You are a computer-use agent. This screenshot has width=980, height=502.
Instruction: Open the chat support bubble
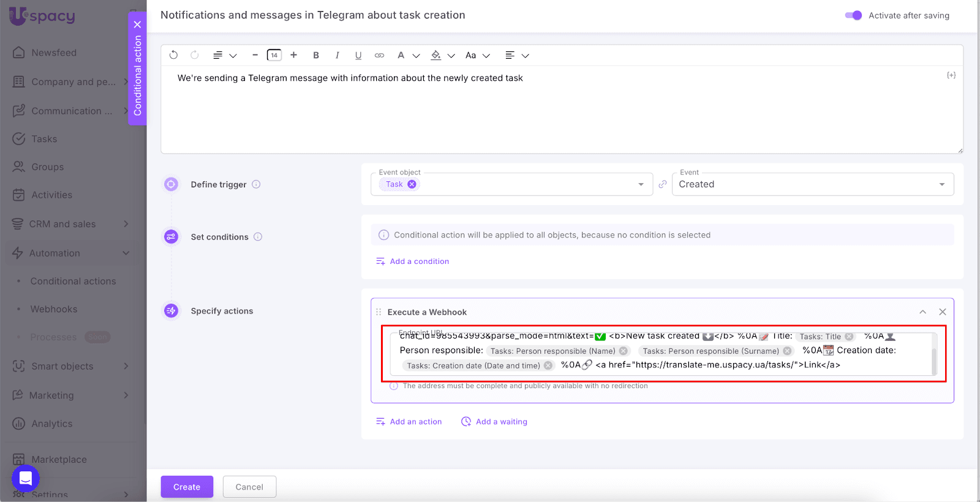pos(26,479)
